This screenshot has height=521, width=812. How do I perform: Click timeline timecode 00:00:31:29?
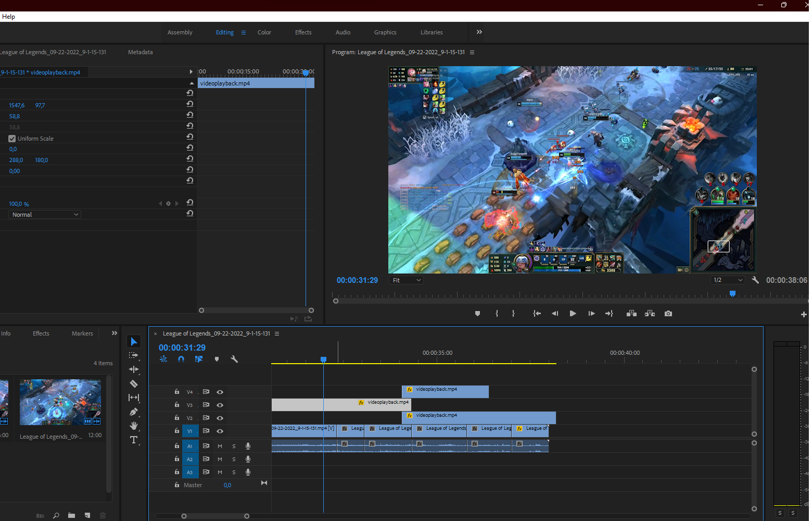pos(182,348)
